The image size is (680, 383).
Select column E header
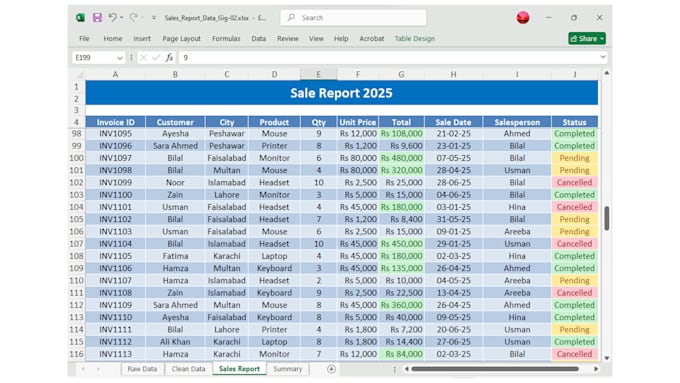click(x=318, y=75)
